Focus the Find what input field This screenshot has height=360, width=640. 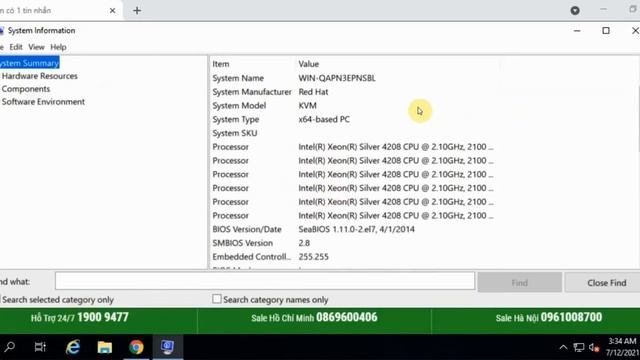pos(265,281)
